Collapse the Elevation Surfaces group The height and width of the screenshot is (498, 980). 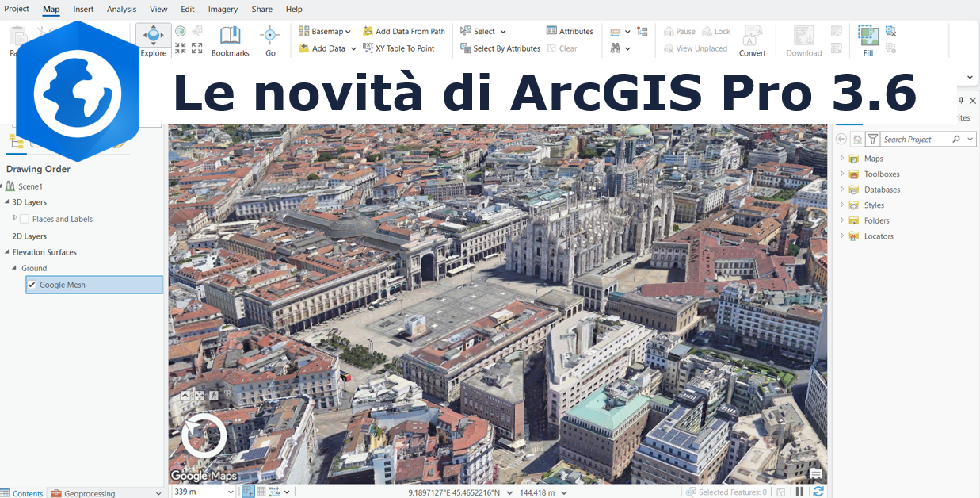click(6, 252)
